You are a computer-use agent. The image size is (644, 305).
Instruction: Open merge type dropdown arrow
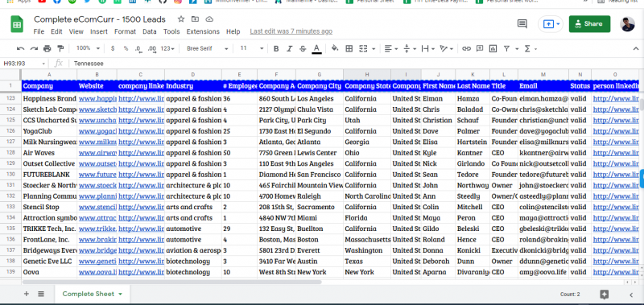coord(374,49)
